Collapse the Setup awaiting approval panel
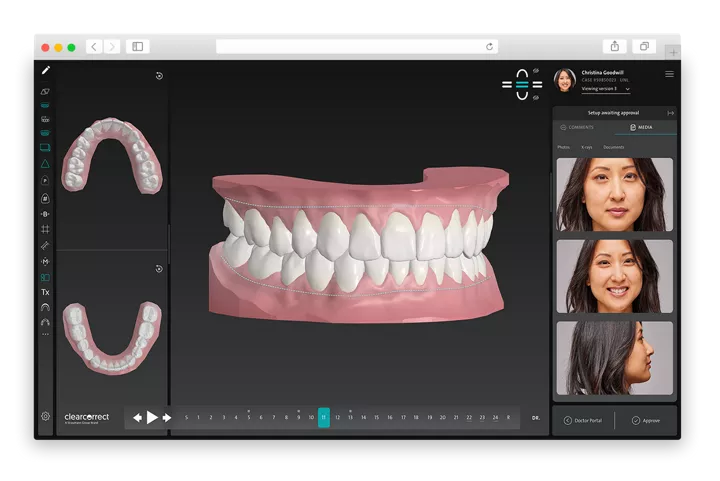The width and height of the screenshot is (720, 481). click(670, 113)
